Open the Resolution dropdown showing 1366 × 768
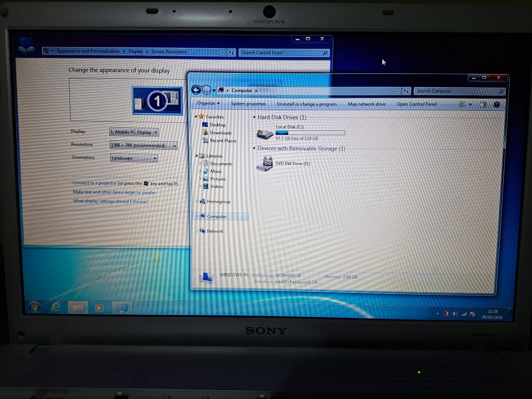 click(x=144, y=145)
